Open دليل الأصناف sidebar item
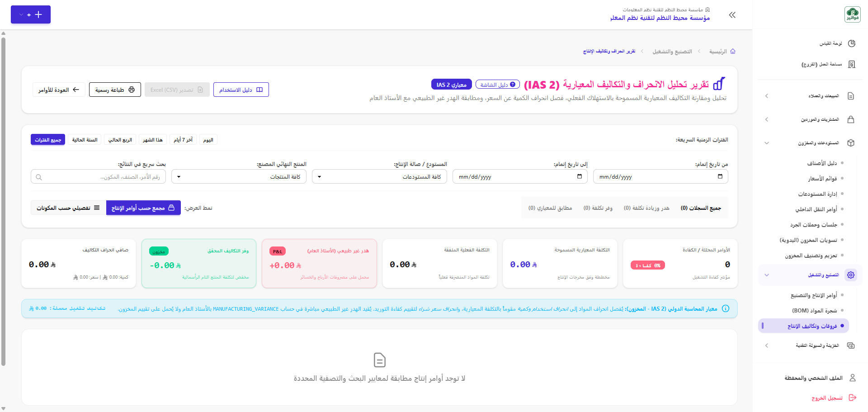Screen dimensions: 868x412 point(822,163)
